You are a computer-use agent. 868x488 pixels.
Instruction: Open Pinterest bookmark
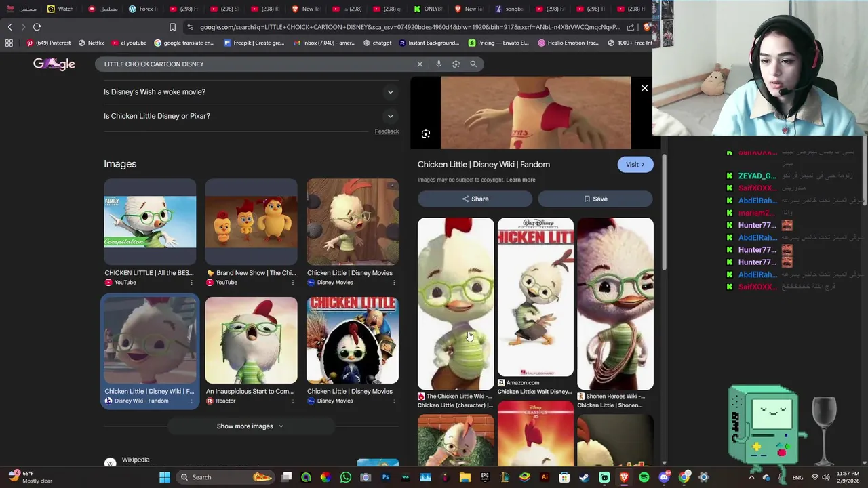[x=49, y=43]
